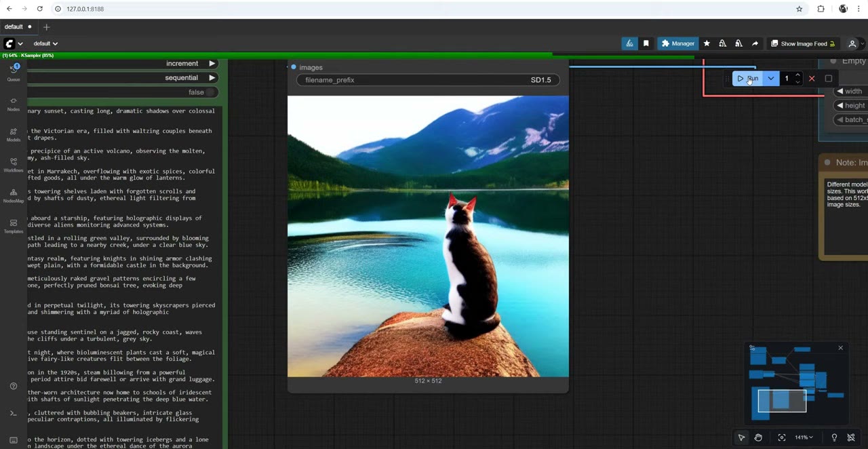The height and width of the screenshot is (449, 868).
Task: Toggle the false switch in green node
Action: coord(211,92)
